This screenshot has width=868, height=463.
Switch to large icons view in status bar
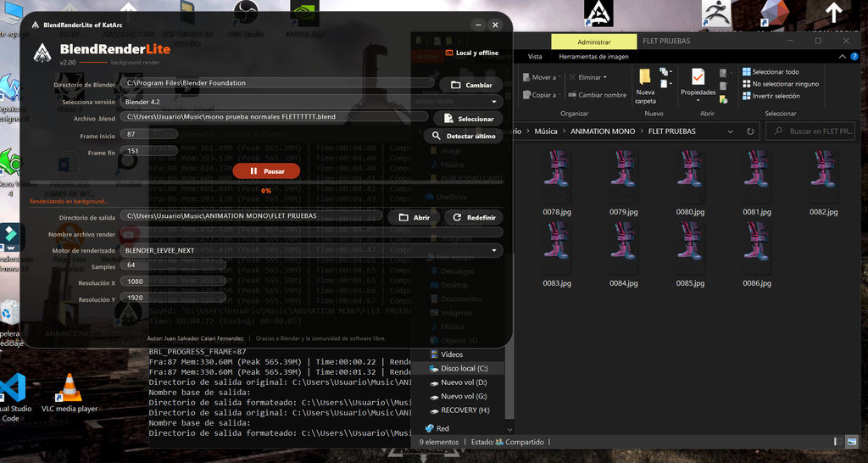tap(853, 442)
